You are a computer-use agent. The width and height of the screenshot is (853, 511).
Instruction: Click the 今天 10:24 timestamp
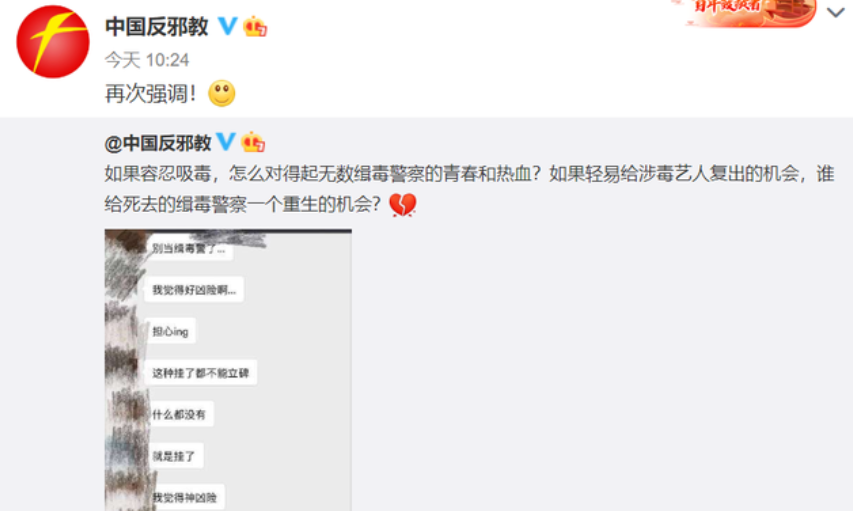point(147,60)
